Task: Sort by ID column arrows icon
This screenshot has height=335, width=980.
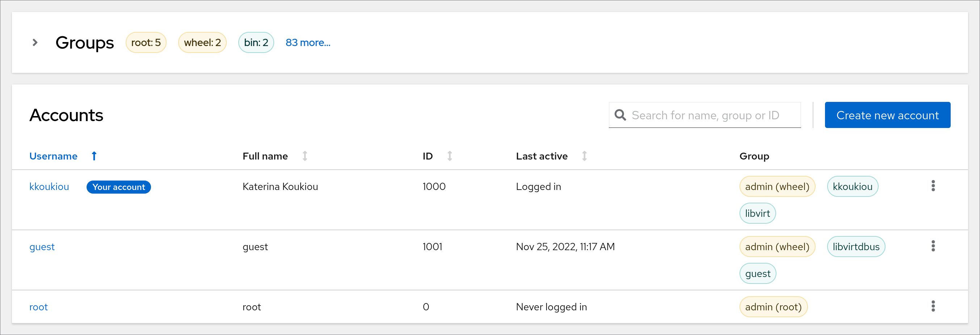Action: tap(450, 156)
